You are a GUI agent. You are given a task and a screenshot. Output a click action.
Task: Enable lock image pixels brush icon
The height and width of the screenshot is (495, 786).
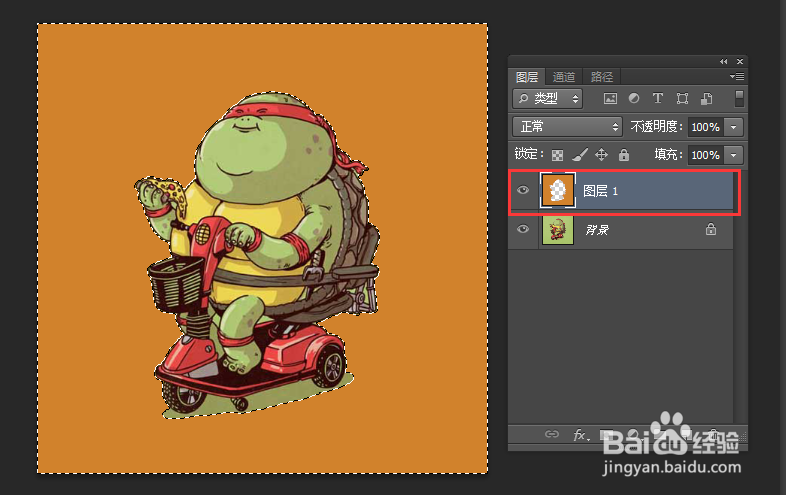click(x=579, y=154)
